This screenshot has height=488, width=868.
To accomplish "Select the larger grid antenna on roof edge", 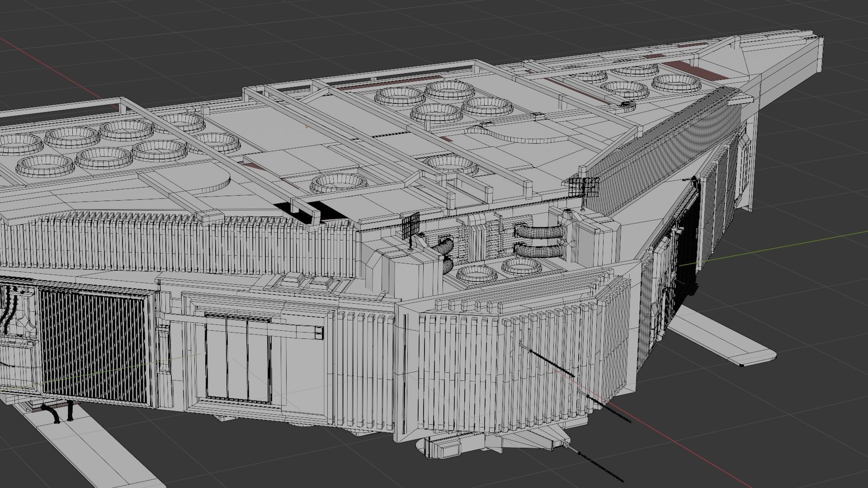I will pyautogui.click(x=583, y=186).
